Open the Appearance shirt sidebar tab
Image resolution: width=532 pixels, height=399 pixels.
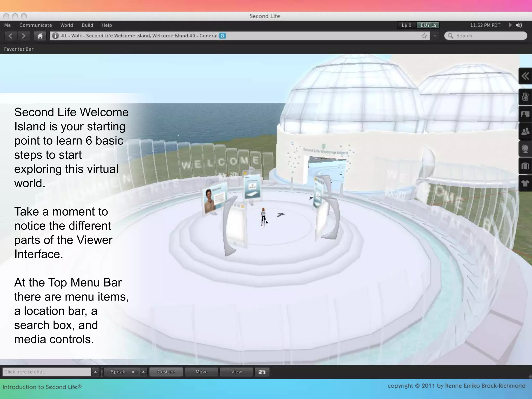[x=525, y=183]
